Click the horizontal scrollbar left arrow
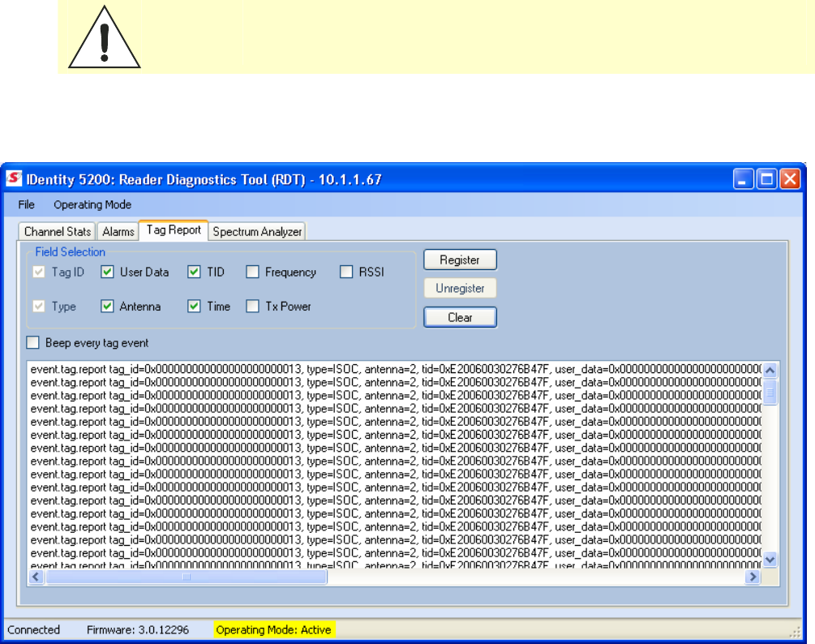 click(36, 577)
